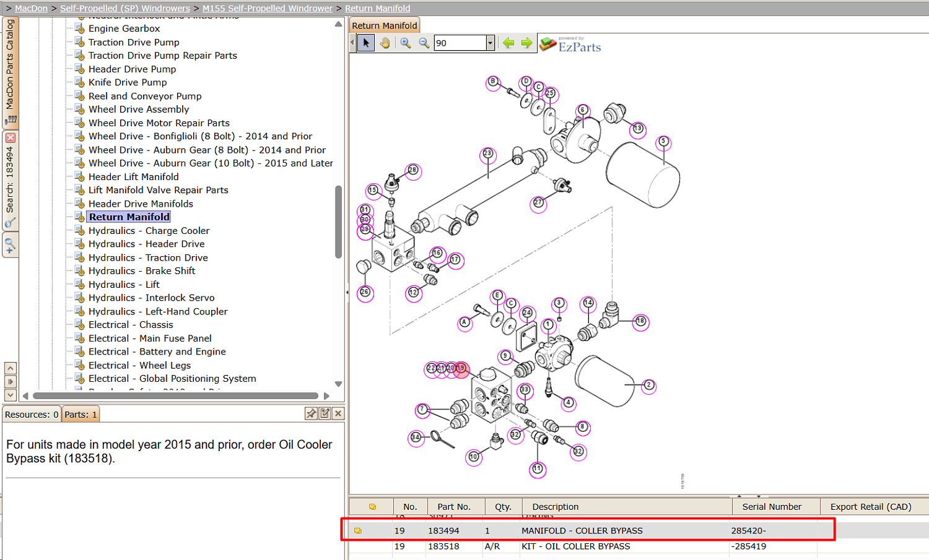Click the Return Manifold breadcrumb link

377,9
